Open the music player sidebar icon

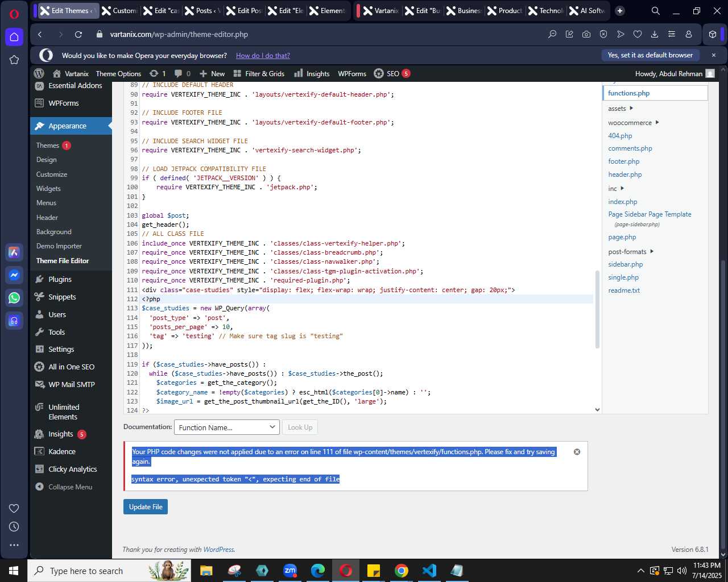coord(14,321)
